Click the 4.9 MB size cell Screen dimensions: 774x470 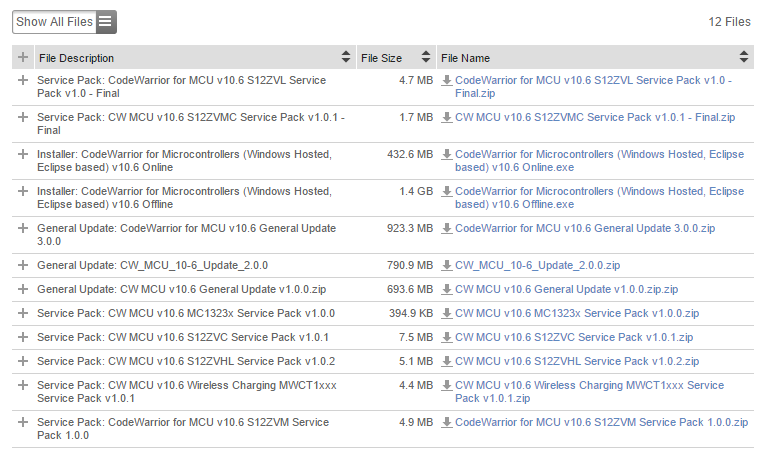tap(416, 422)
